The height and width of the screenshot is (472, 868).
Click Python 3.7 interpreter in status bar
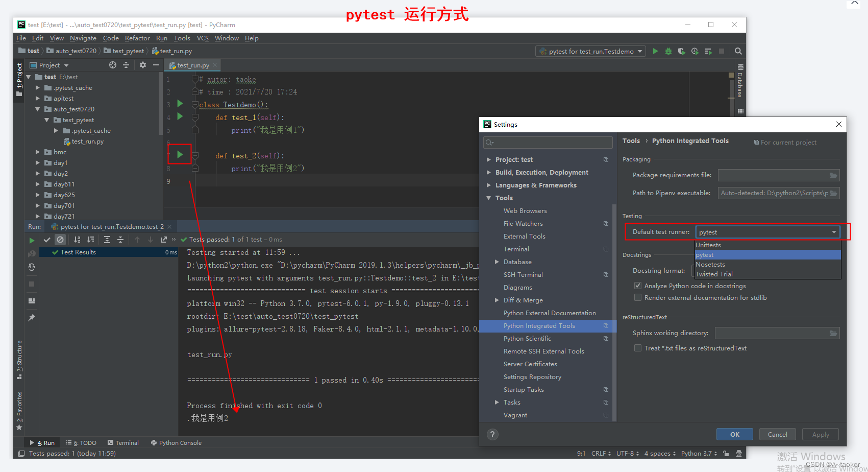pyautogui.click(x=699, y=454)
